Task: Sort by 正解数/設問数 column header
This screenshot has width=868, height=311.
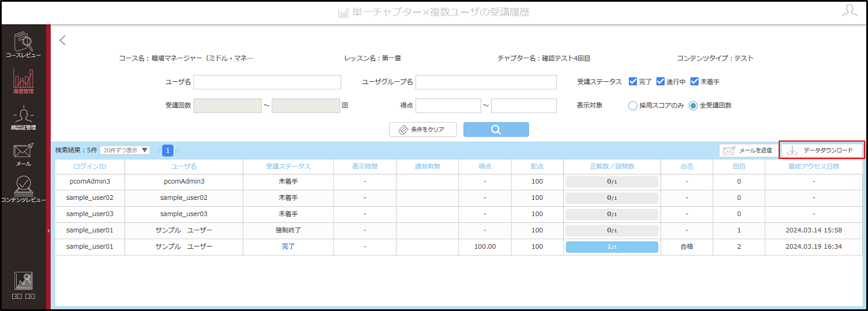Action: (x=612, y=166)
